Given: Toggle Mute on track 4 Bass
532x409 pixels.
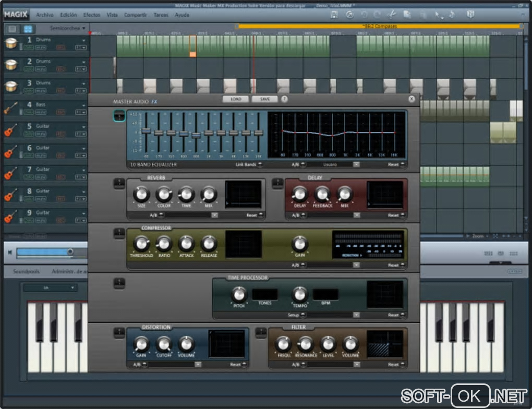Looking at the screenshot, I should [x=41, y=112].
